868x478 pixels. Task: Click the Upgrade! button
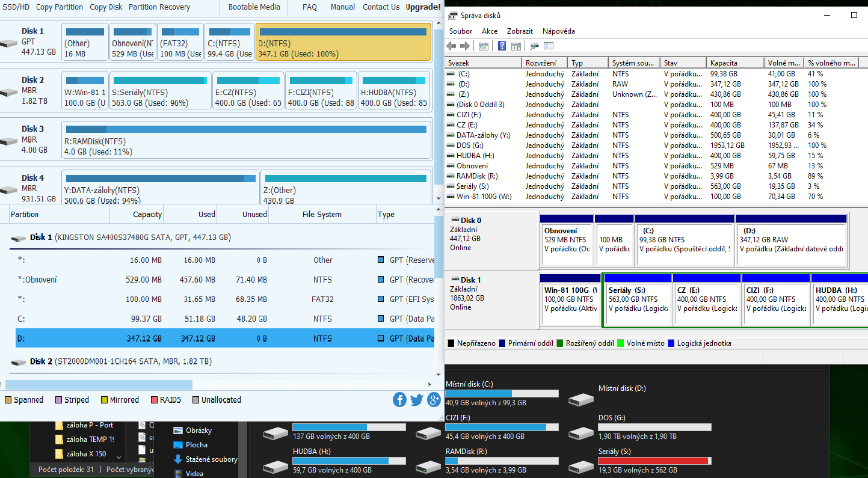click(x=423, y=7)
